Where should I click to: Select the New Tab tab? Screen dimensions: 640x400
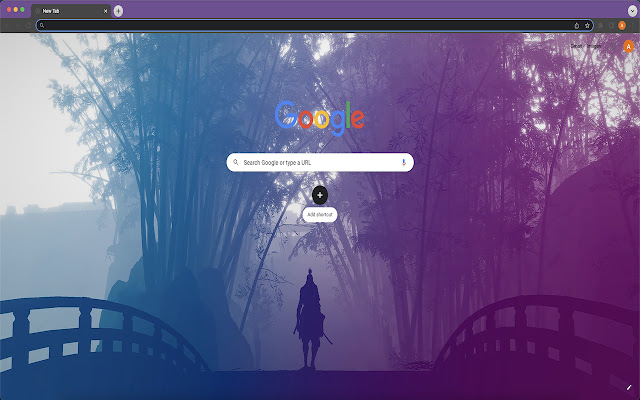pos(71,11)
